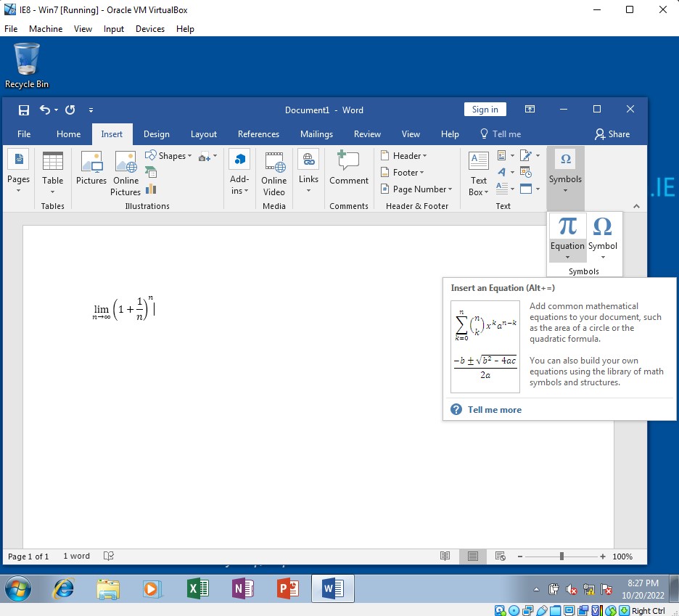Click the Page 1 of 1 status indicator

pos(28,557)
